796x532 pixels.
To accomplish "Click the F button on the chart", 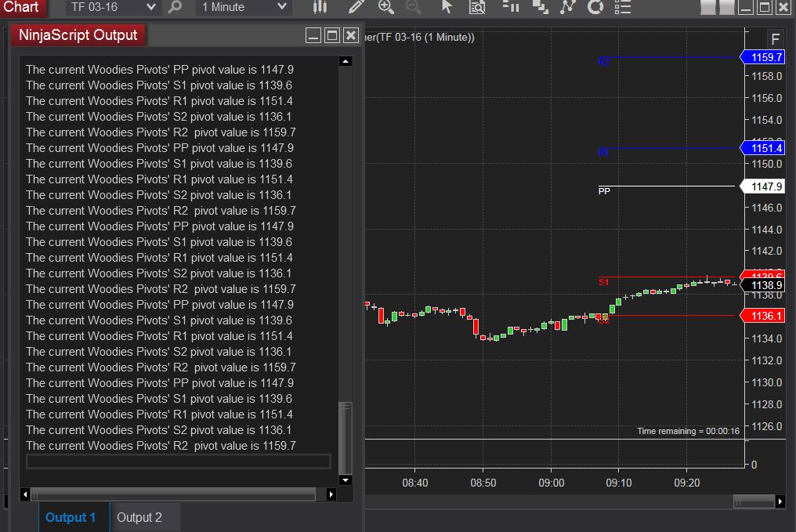I will pyautogui.click(x=775, y=39).
